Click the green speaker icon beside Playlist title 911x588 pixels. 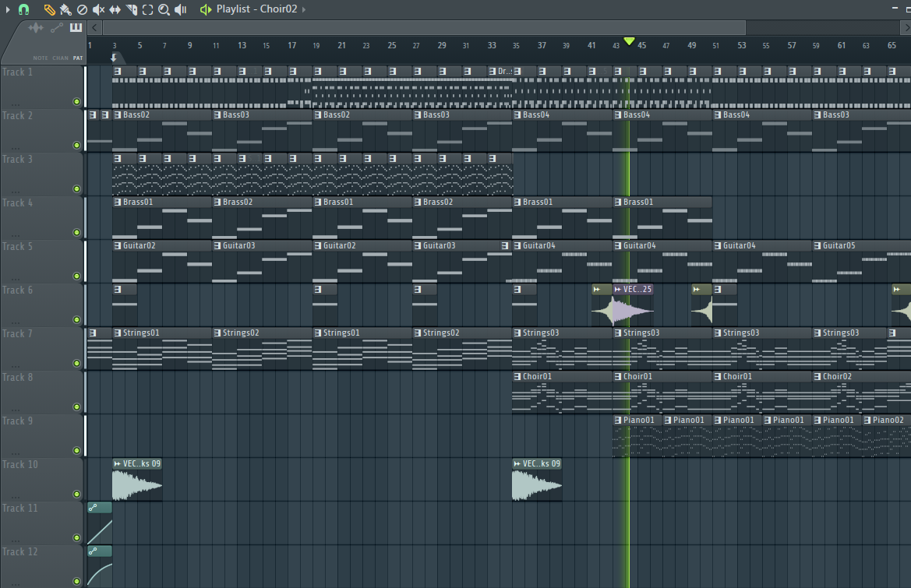[x=205, y=9]
